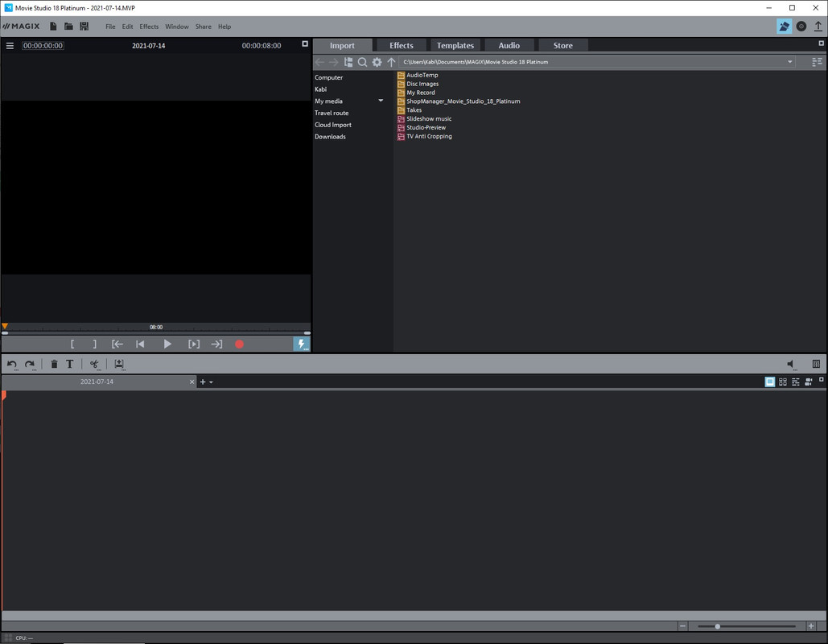This screenshot has height=644, width=828.
Task: Click the export upload arrow icon
Action: pos(818,26)
